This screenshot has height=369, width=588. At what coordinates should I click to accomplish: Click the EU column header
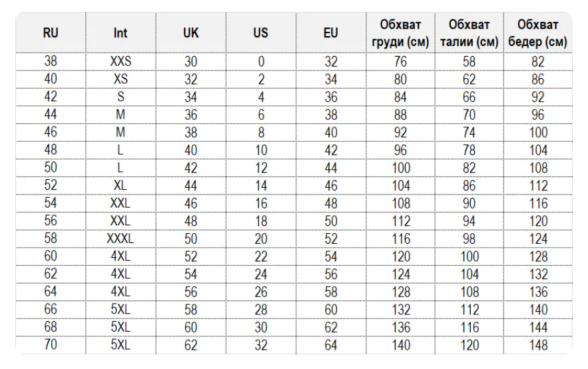click(x=331, y=33)
